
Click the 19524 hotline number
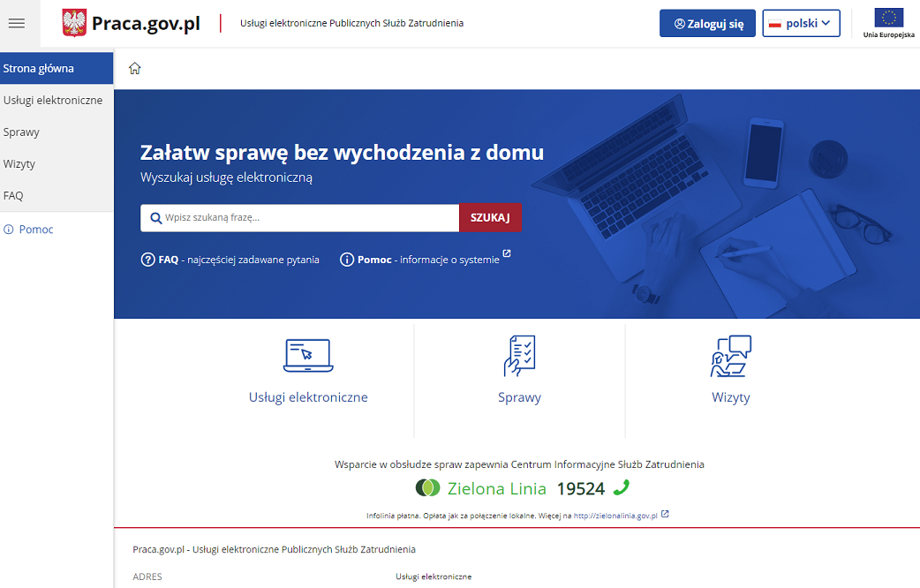coord(581,488)
